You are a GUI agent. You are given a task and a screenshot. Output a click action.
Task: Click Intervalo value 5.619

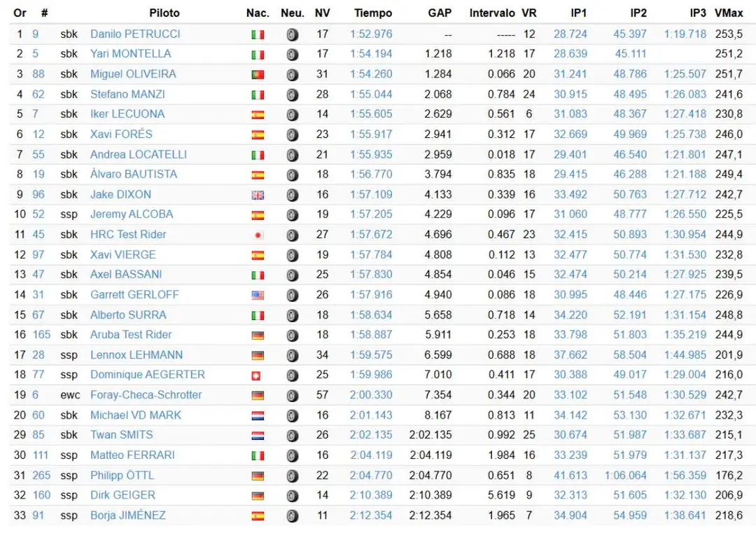pos(501,495)
